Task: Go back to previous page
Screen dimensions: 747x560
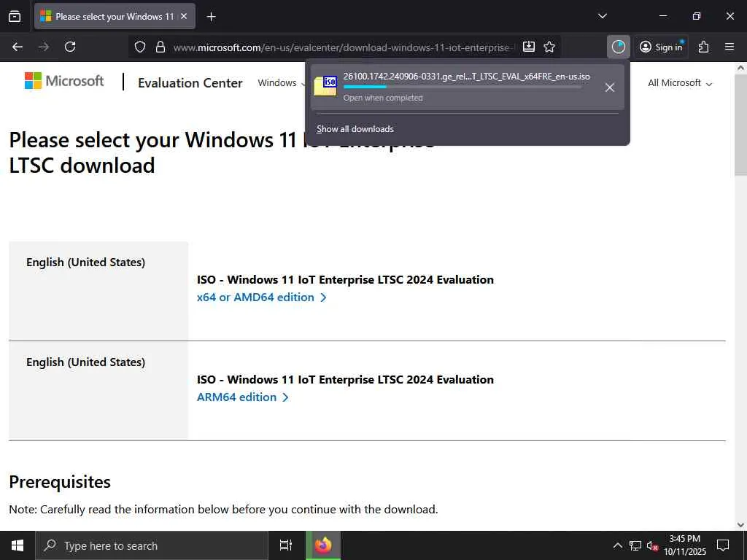Action: click(x=18, y=47)
